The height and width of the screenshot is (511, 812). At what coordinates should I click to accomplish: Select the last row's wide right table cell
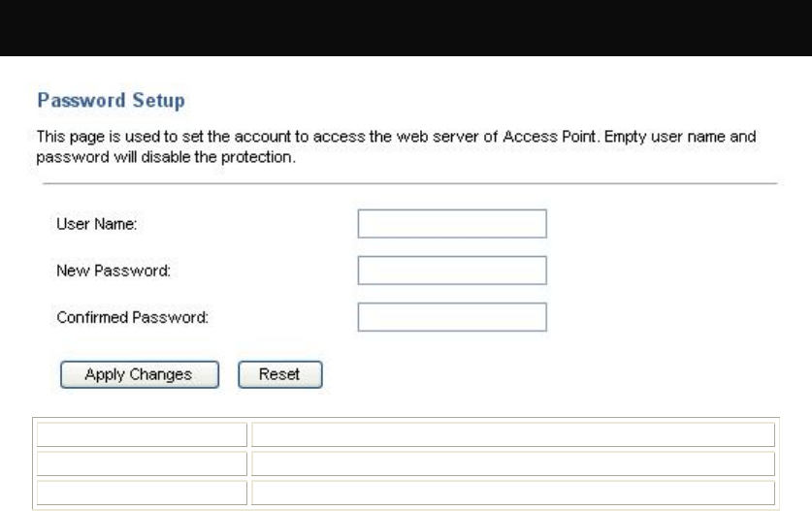pos(513,493)
